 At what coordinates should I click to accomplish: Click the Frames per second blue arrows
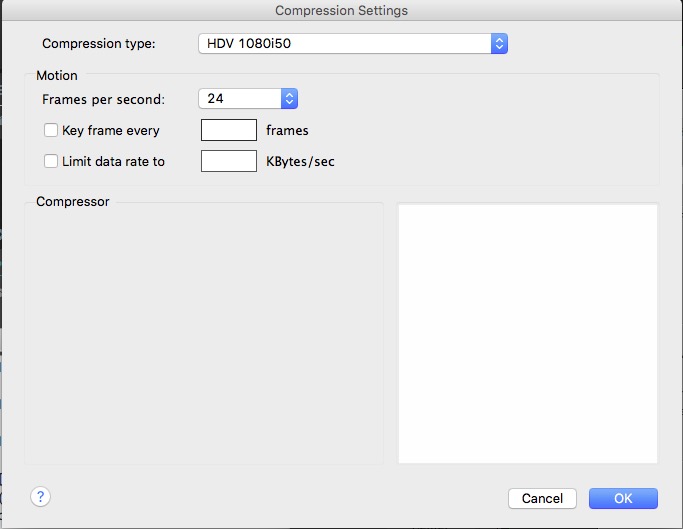point(289,98)
